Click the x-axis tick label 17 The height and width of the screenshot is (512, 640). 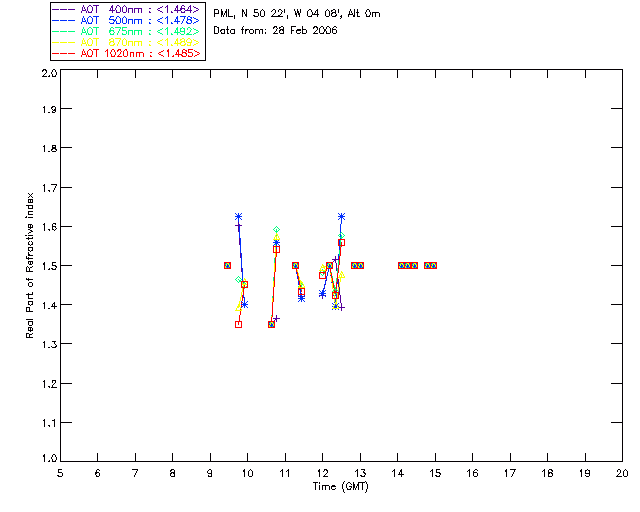(x=510, y=473)
